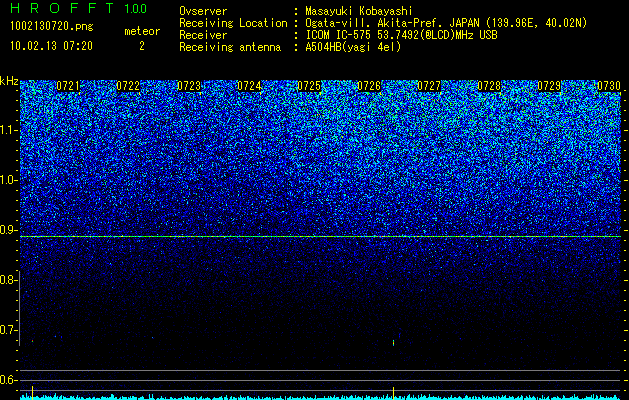
Task: Click the 1.1 frequency axis label
Action: pyautogui.click(x=8, y=130)
